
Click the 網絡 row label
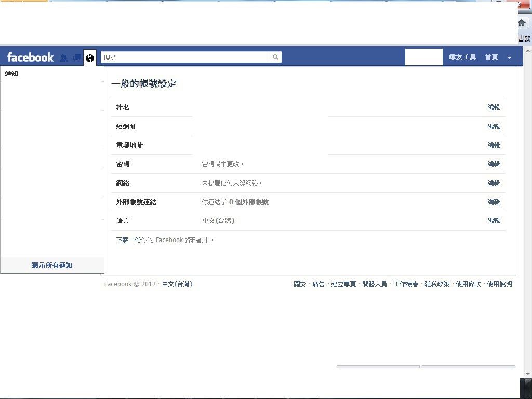coord(123,183)
